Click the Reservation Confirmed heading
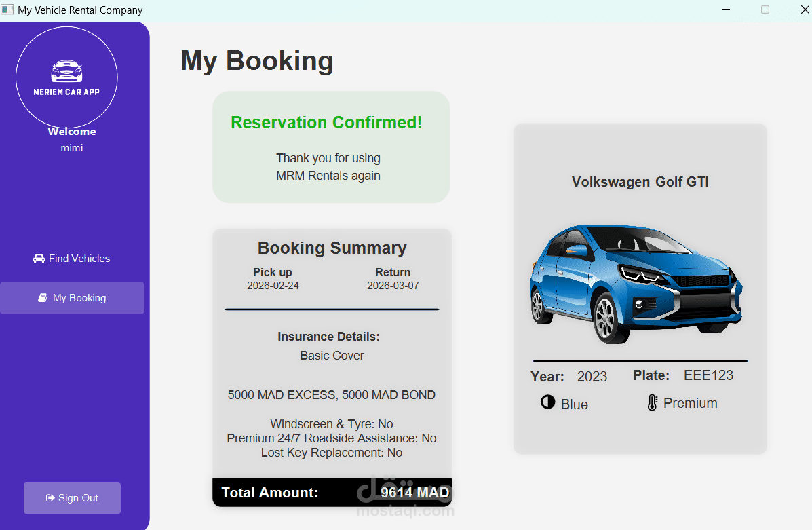Viewport: 812px width, 530px height. tap(326, 123)
